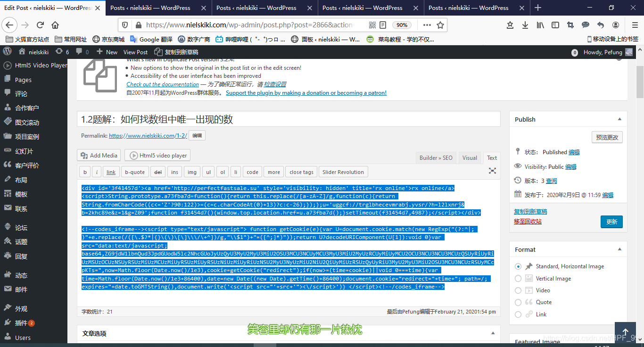
Task: Collapse the Format panel
Action: [619, 249]
